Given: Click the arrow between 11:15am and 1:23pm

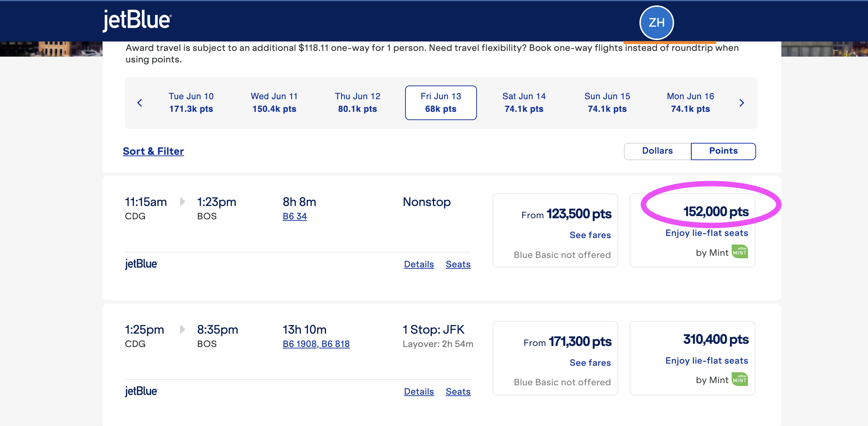Looking at the screenshot, I should coord(182,202).
